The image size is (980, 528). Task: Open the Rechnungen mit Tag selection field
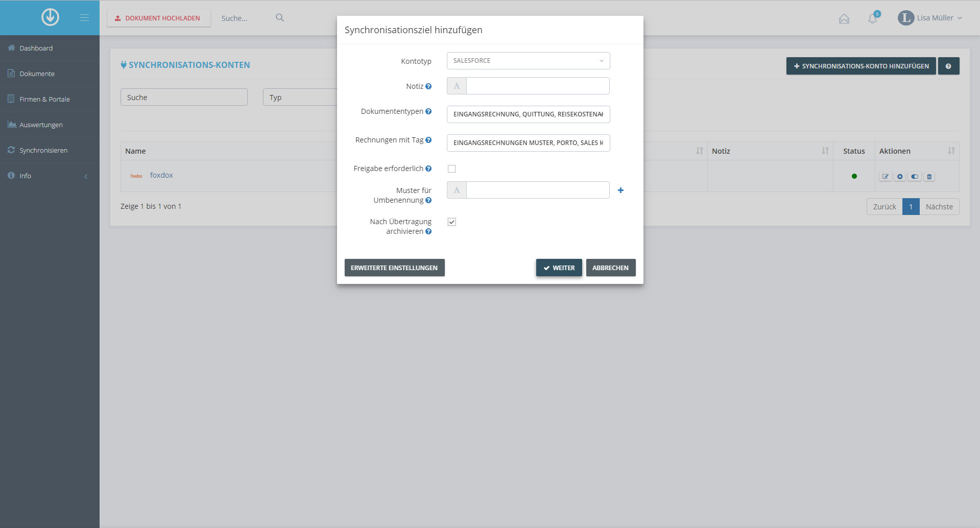pyautogui.click(x=528, y=143)
